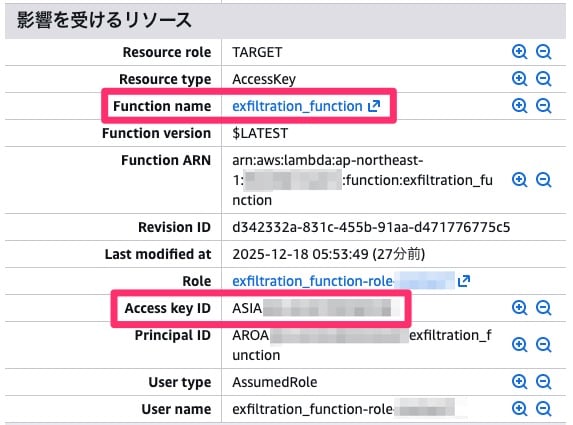Image resolution: width=573 pixels, height=425 pixels.
Task: Click the Function version label
Action: tap(156, 133)
